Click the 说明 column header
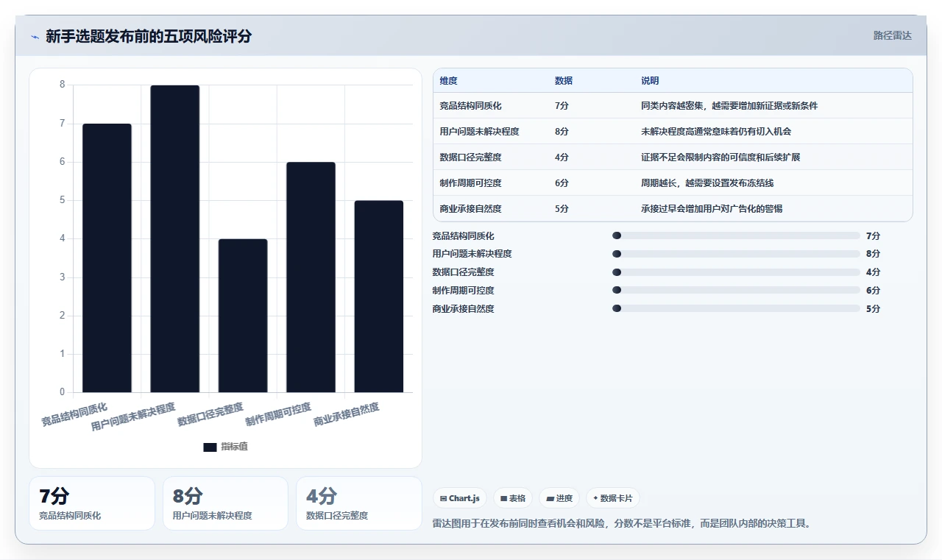Viewport: 942px width, 560px height. click(x=650, y=81)
